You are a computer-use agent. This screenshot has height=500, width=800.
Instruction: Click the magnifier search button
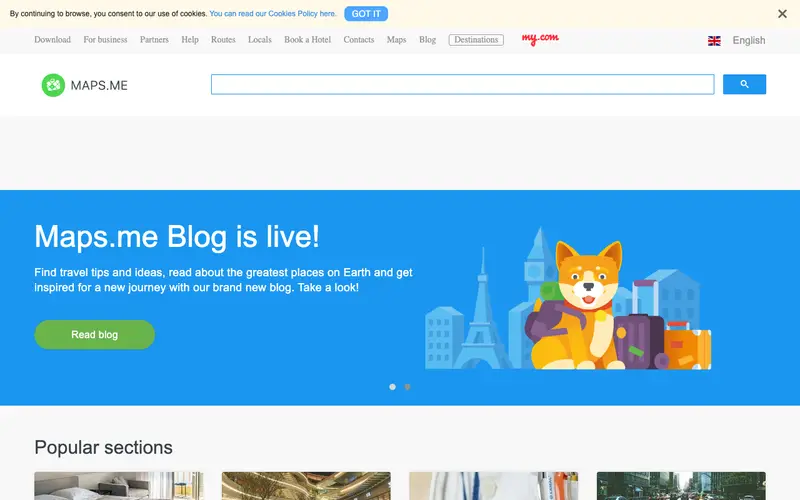[x=744, y=84]
